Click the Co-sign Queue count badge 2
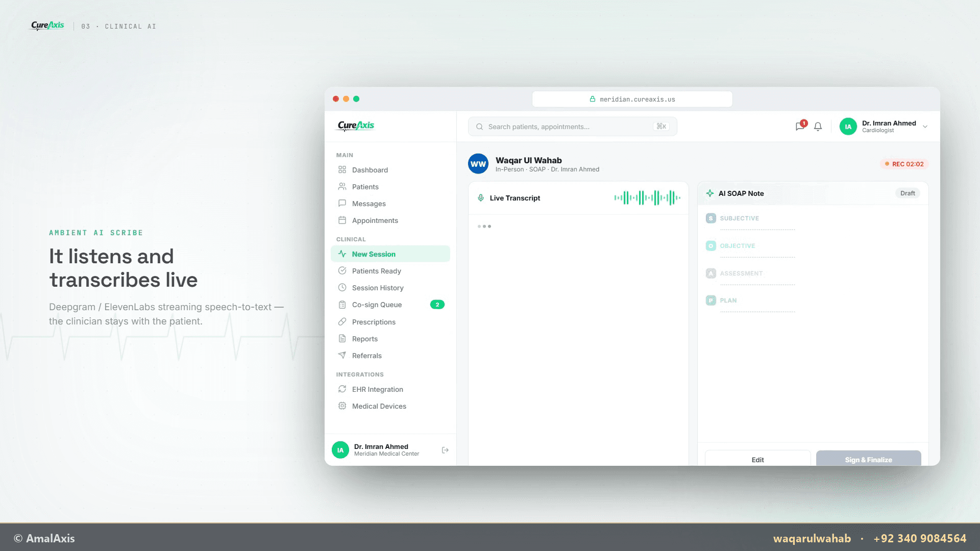Viewport: 980px width, 551px height. [x=437, y=305]
